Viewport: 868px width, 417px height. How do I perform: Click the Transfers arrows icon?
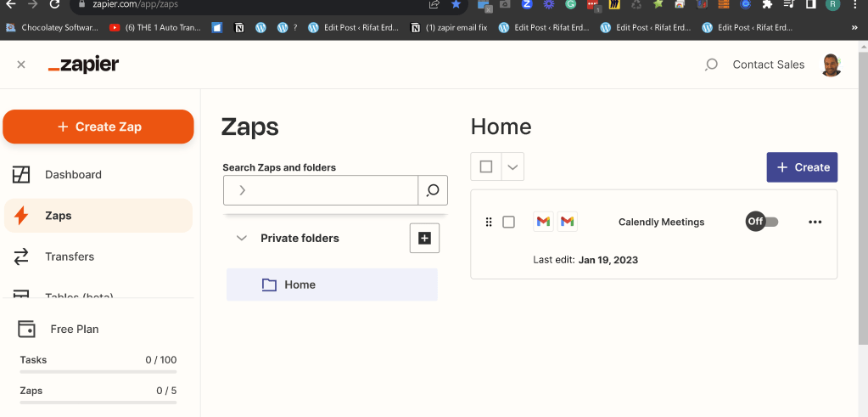[21, 256]
